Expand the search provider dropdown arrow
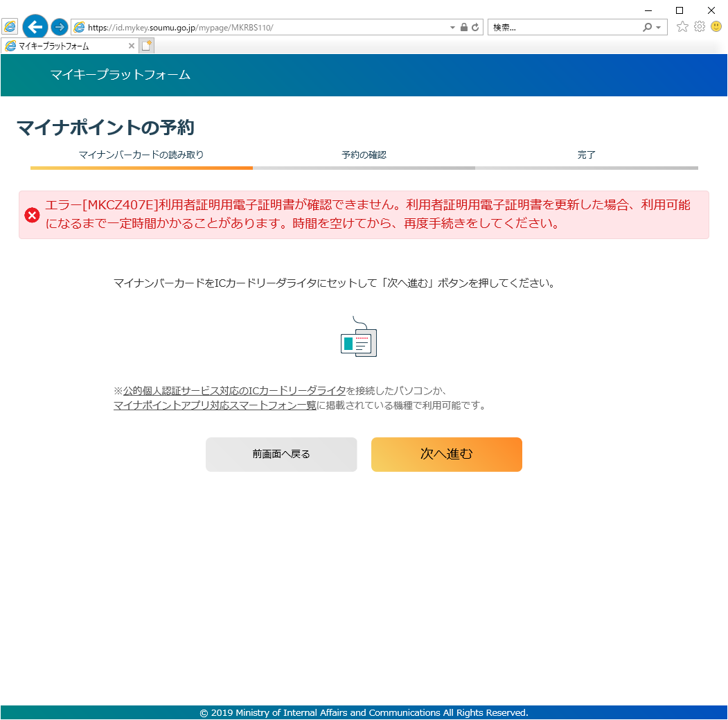Screen dimensions: 728x720 coord(658,28)
